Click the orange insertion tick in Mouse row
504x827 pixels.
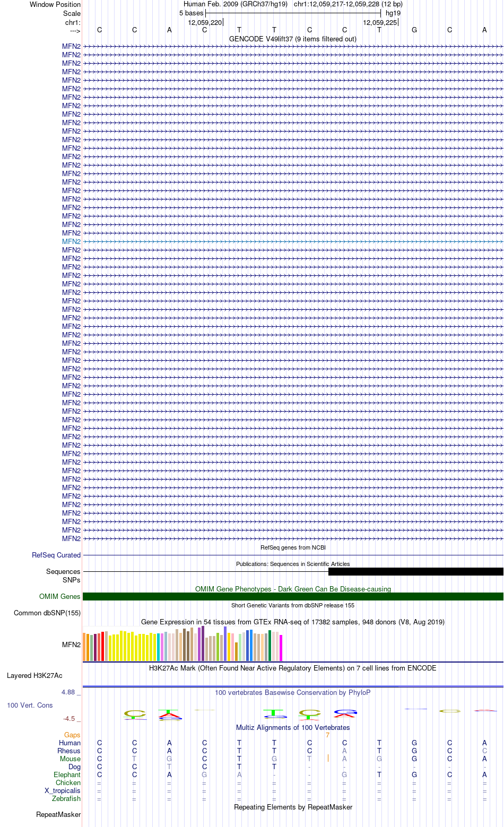pos(328,759)
